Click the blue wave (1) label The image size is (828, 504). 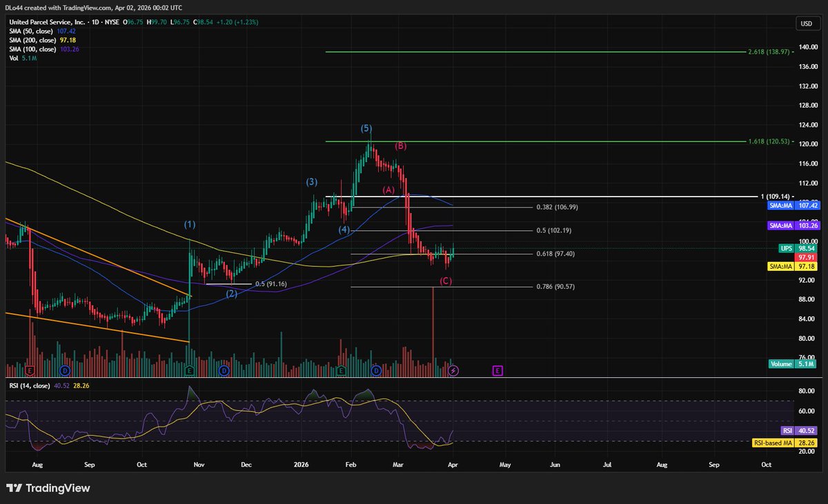click(x=189, y=225)
